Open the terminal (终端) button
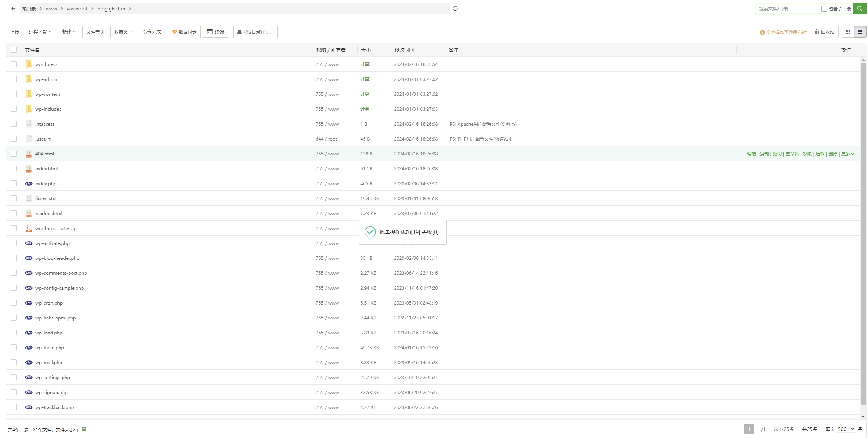 (x=215, y=32)
